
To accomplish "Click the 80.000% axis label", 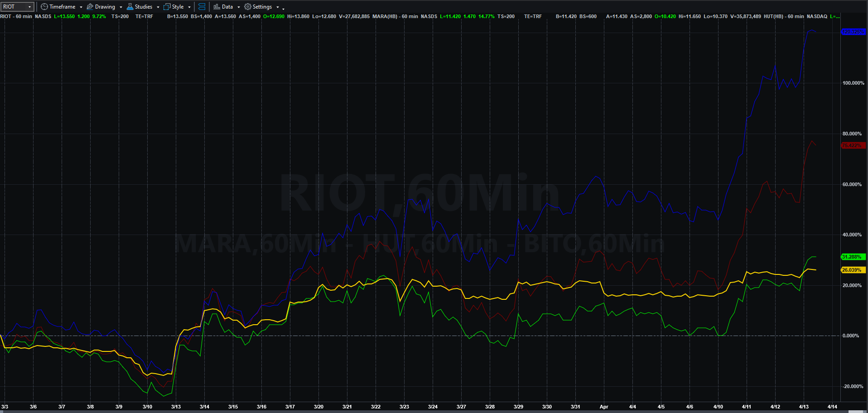I will [x=852, y=134].
